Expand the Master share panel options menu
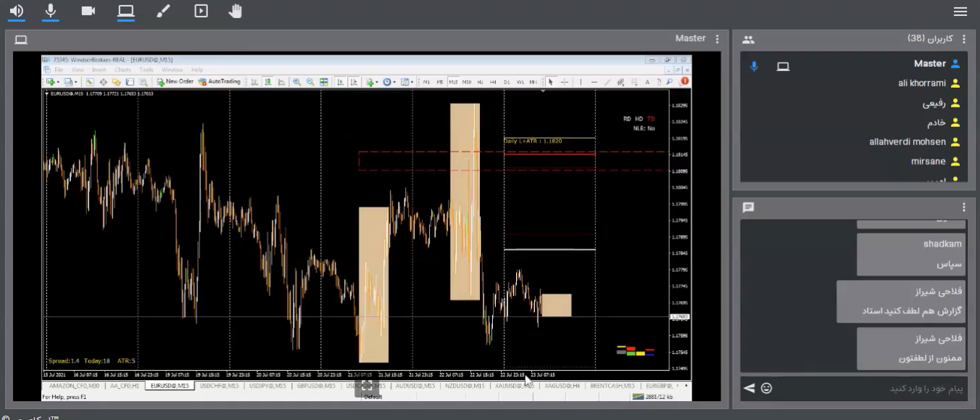Image resolution: width=980 pixels, height=420 pixels. click(718, 39)
